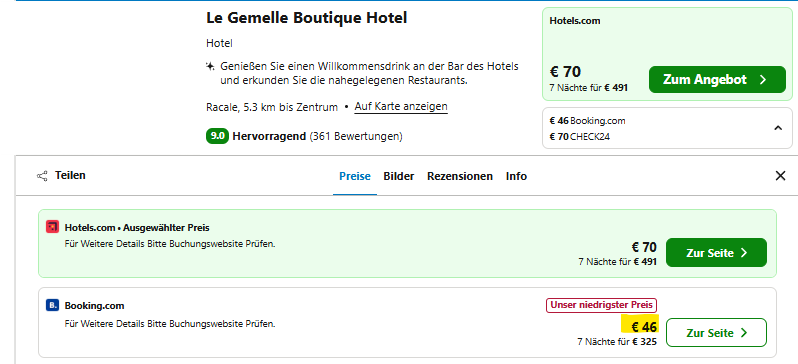Screen dimensions: 798x364
Task: Click the green 9.0 rating badge
Action: (217, 136)
